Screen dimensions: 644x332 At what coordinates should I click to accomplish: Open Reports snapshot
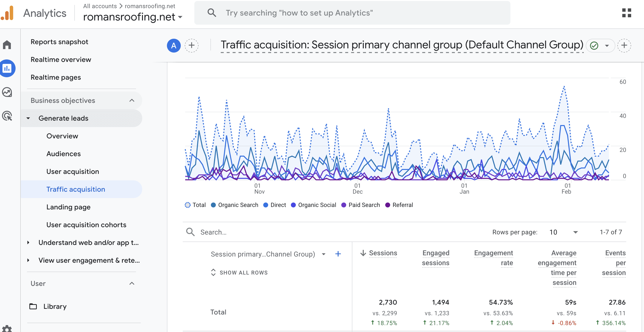(59, 42)
